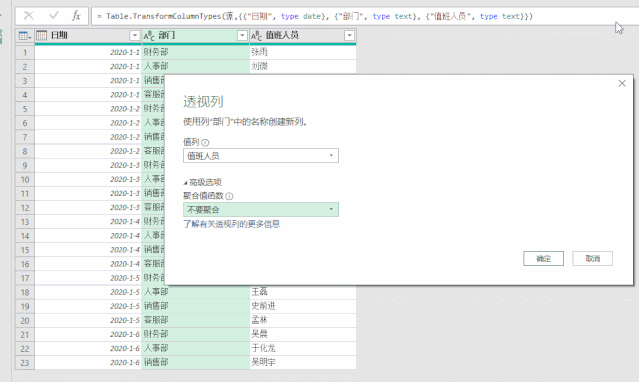
Task: Click 人事部 cell in row 22
Action: (196, 348)
